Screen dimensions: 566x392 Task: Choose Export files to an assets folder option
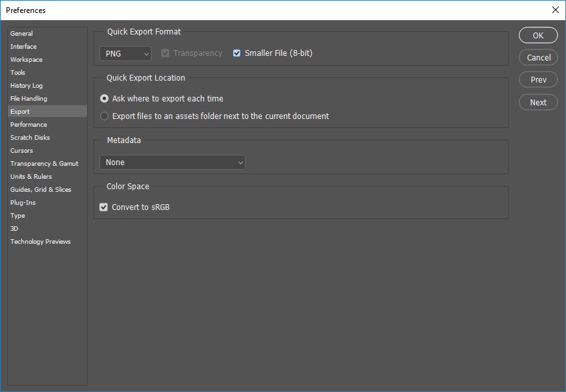(x=105, y=116)
